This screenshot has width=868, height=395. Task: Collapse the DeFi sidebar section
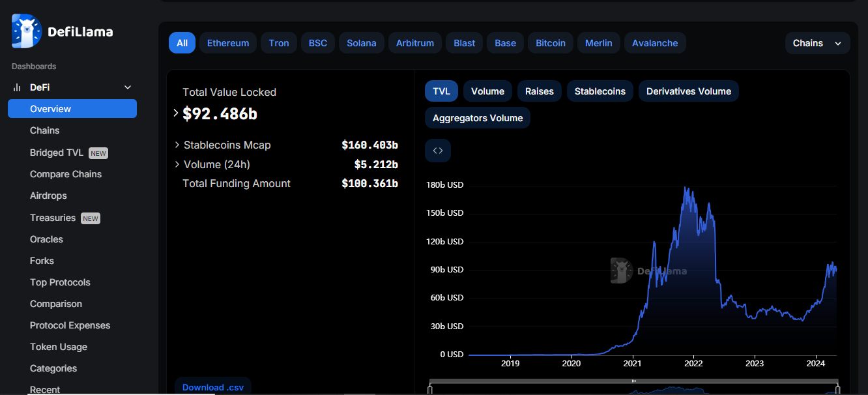pyautogui.click(x=128, y=87)
